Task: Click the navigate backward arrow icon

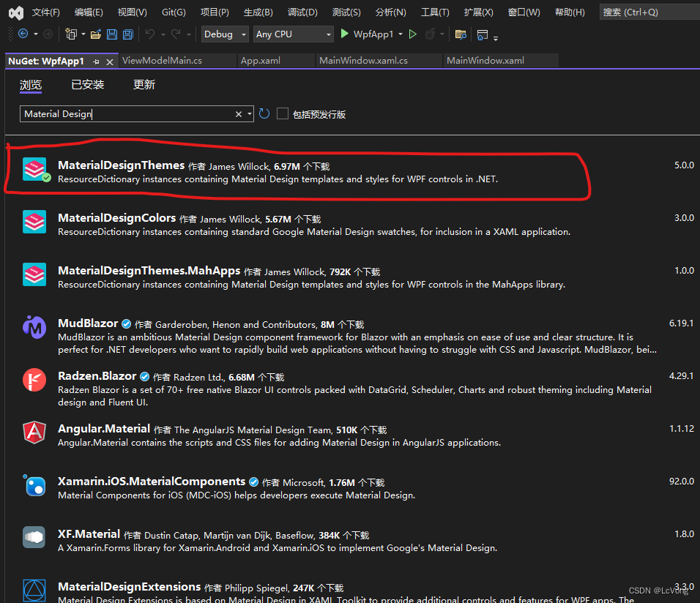Action: pyautogui.click(x=24, y=34)
